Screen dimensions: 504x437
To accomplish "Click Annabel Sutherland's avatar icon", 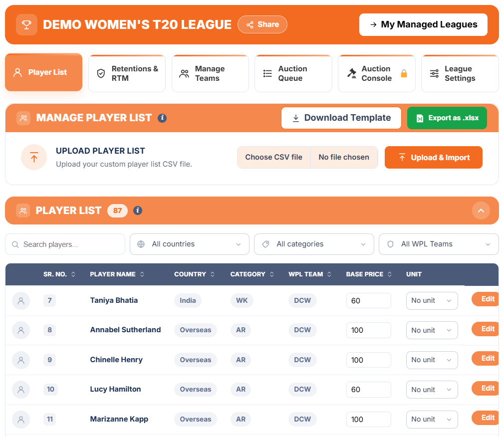I will pyautogui.click(x=21, y=330).
